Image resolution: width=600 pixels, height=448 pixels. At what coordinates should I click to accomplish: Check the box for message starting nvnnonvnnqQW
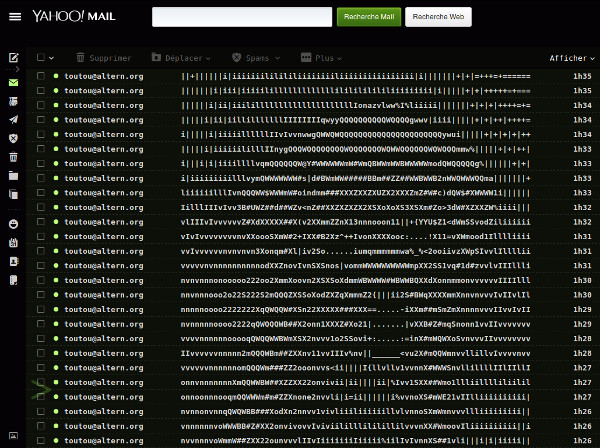41,411
